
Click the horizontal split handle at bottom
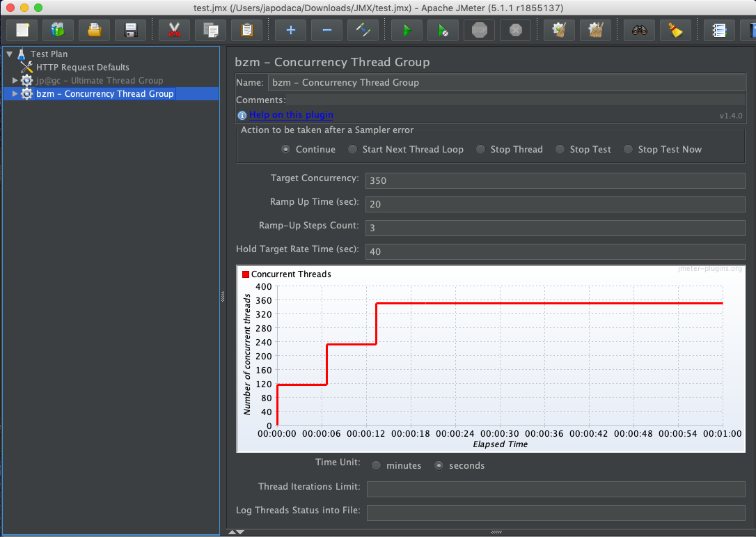(x=496, y=532)
